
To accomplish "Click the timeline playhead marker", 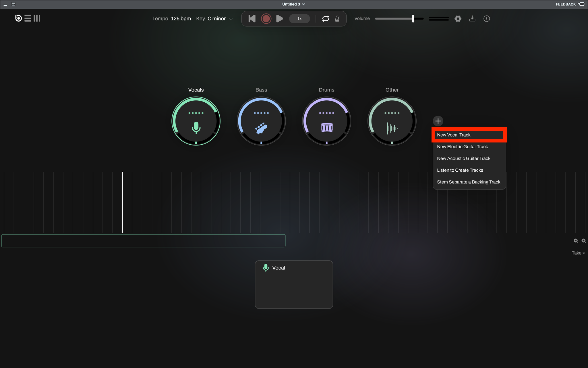I will (x=123, y=202).
